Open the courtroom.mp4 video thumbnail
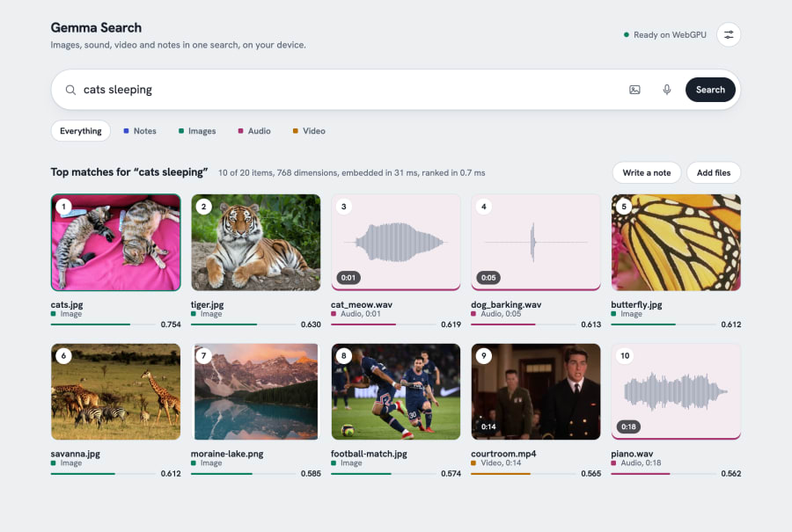 pyautogui.click(x=536, y=391)
